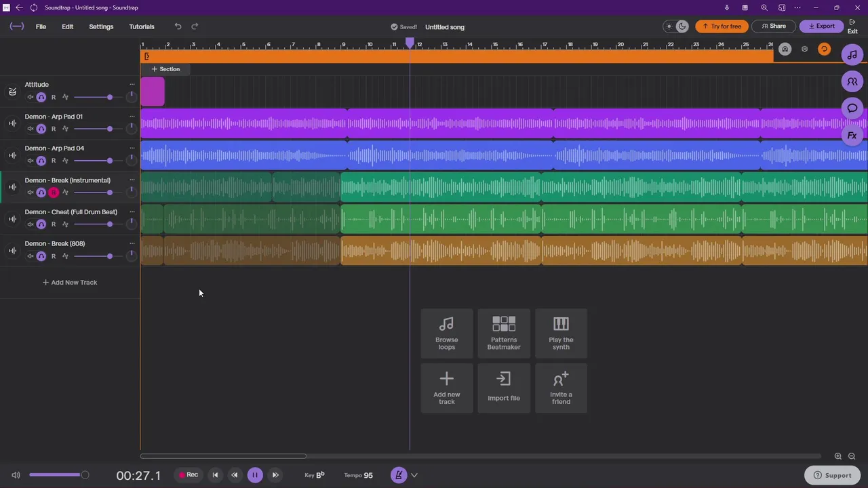Screen dimensions: 868x488
Task: Open Play the synth tile
Action: point(561,333)
